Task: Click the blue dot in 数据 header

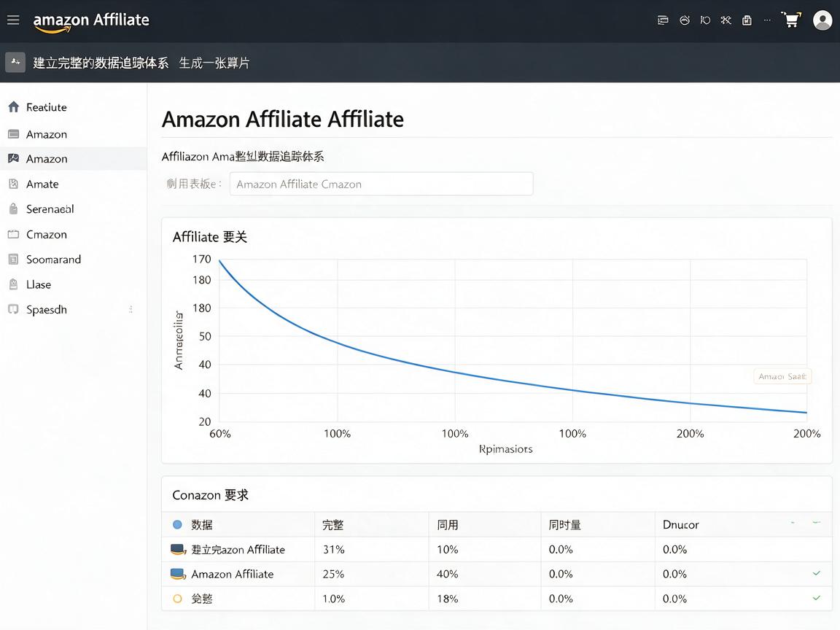Action: click(177, 524)
